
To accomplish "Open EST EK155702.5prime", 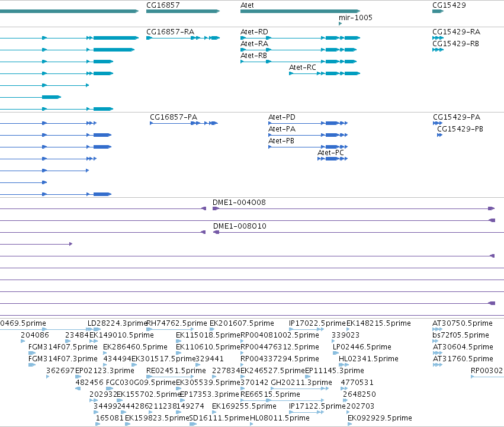I will [x=149, y=394].
